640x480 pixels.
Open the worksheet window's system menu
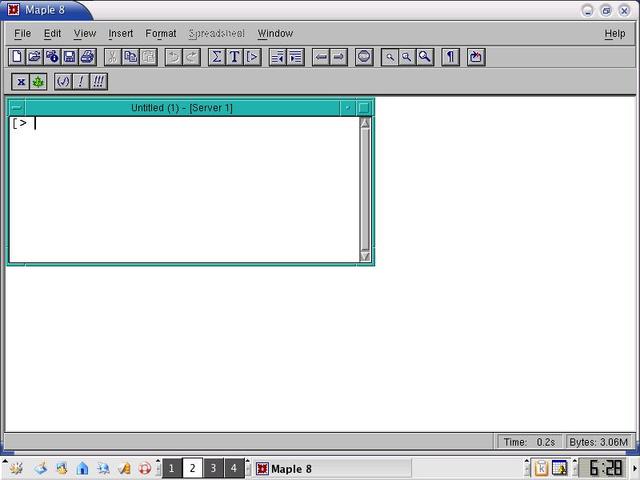point(17,108)
